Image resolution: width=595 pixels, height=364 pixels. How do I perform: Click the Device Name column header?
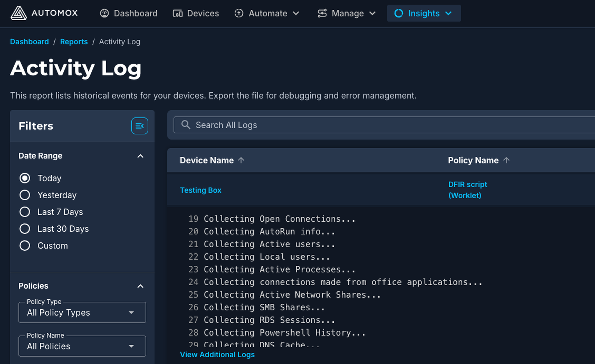click(x=207, y=160)
